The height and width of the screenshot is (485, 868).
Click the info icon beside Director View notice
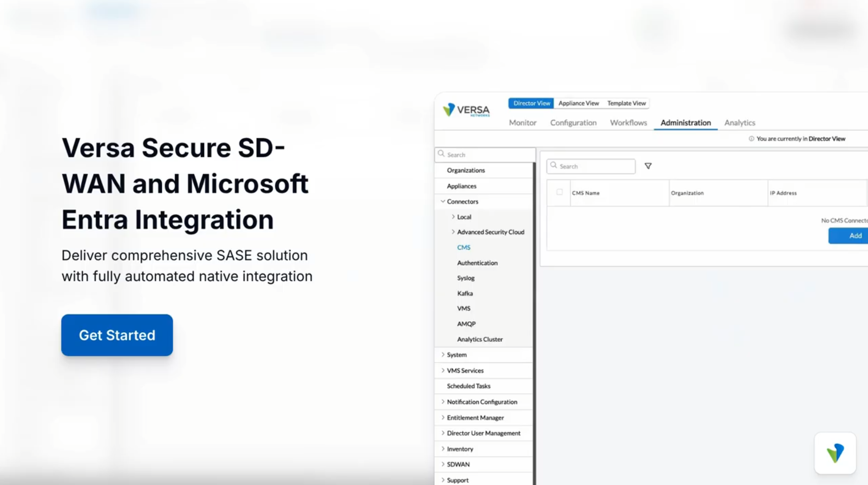click(751, 139)
